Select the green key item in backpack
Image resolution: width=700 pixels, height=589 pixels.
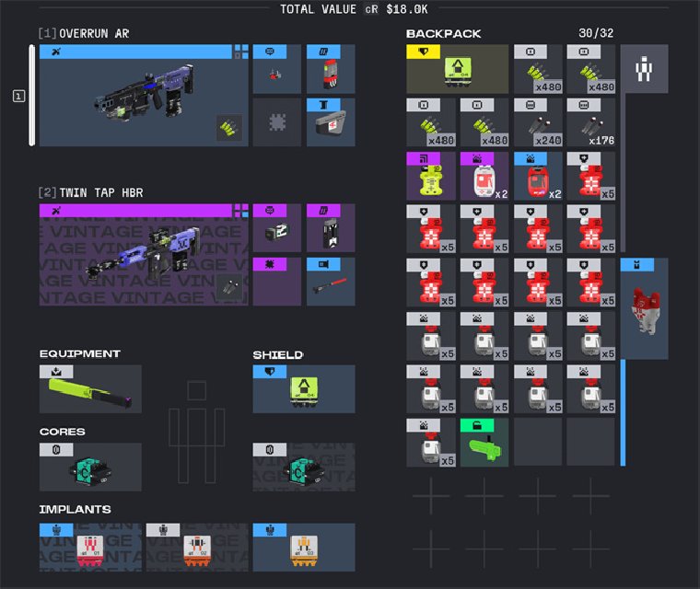click(x=484, y=443)
